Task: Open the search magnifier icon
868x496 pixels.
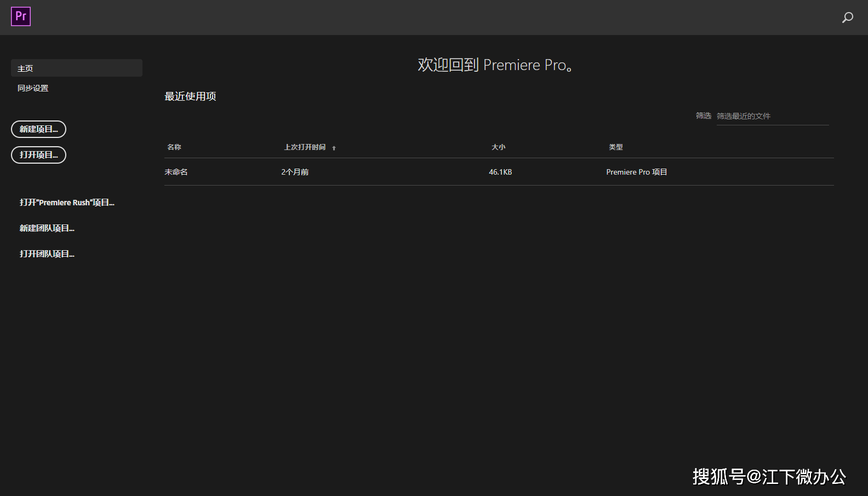Action: click(x=847, y=18)
